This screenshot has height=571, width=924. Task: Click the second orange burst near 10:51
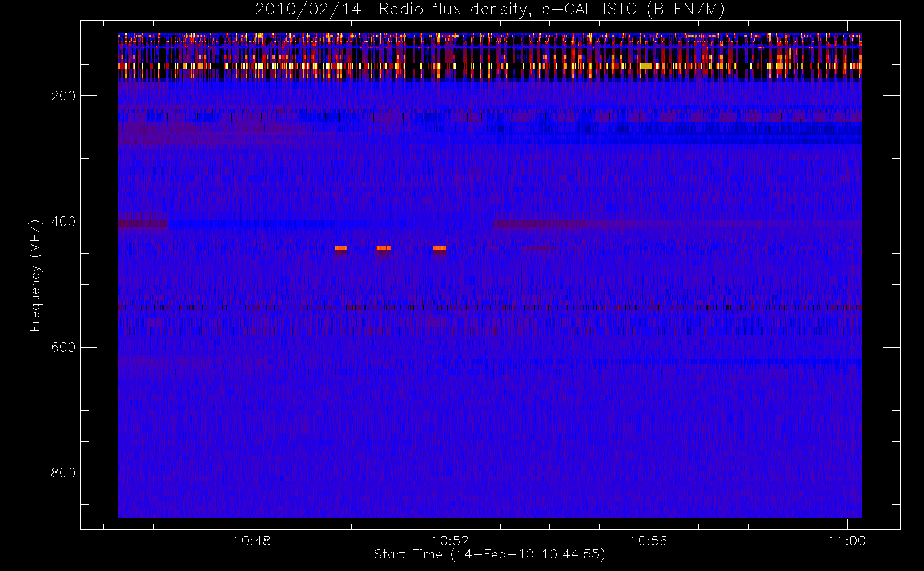[384, 248]
